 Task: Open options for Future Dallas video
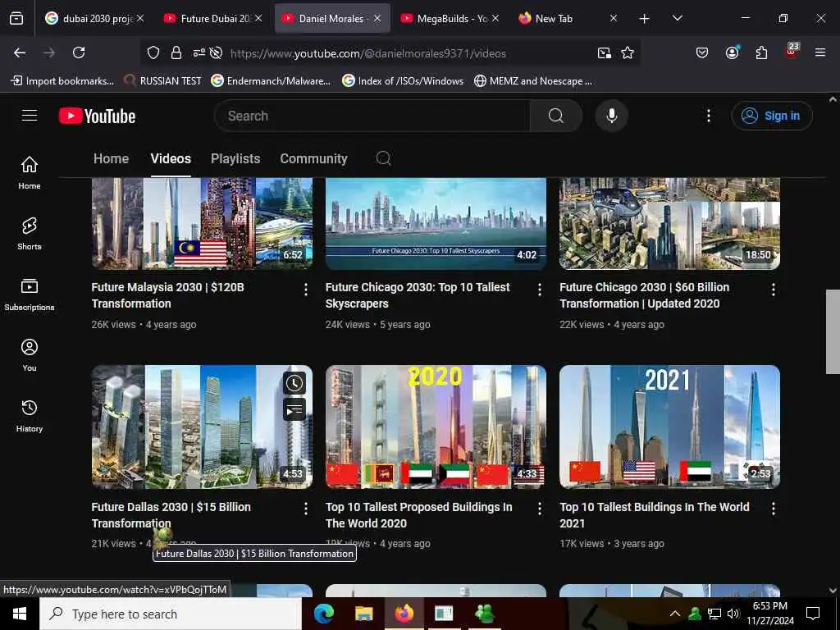[x=306, y=509]
